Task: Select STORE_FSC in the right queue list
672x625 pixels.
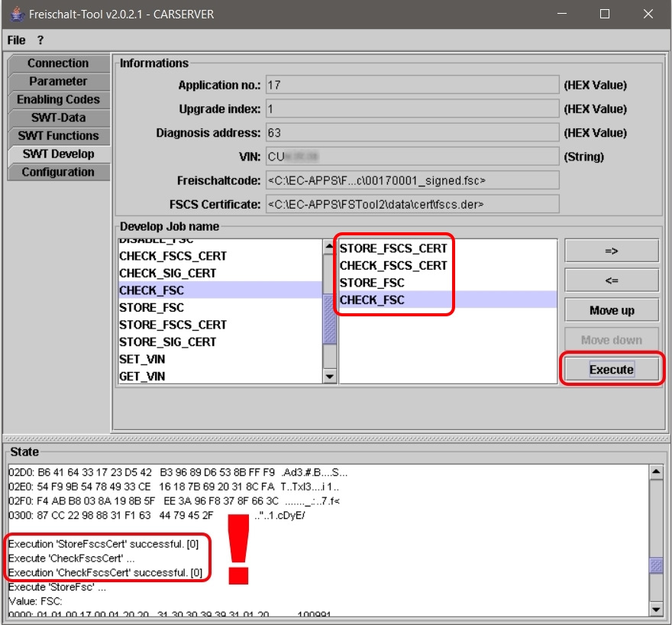Action: point(447,283)
